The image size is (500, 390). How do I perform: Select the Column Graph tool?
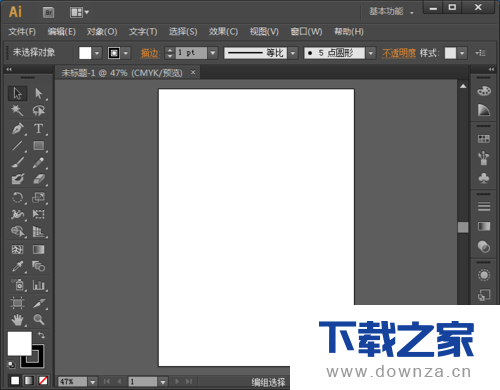[x=39, y=285]
